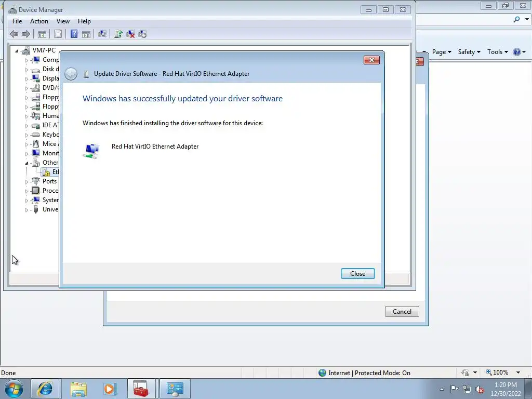532x399 pixels.
Task: Click the Show Desktop strip beside the clock
Action: pyautogui.click(x=529, y=389)
